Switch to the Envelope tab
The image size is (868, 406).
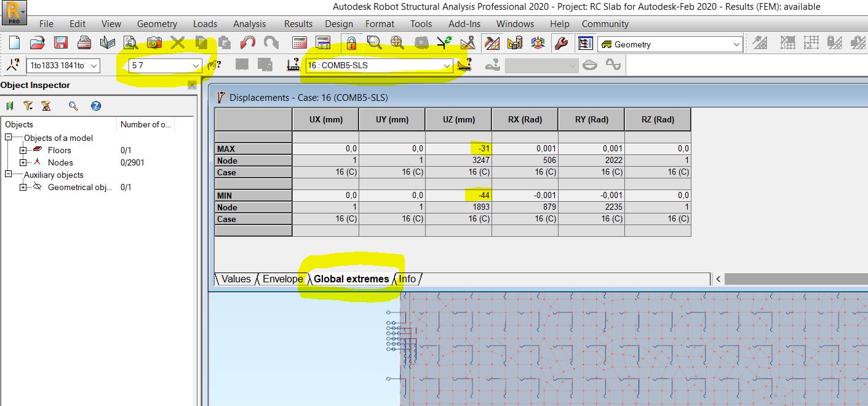(282, 279)
